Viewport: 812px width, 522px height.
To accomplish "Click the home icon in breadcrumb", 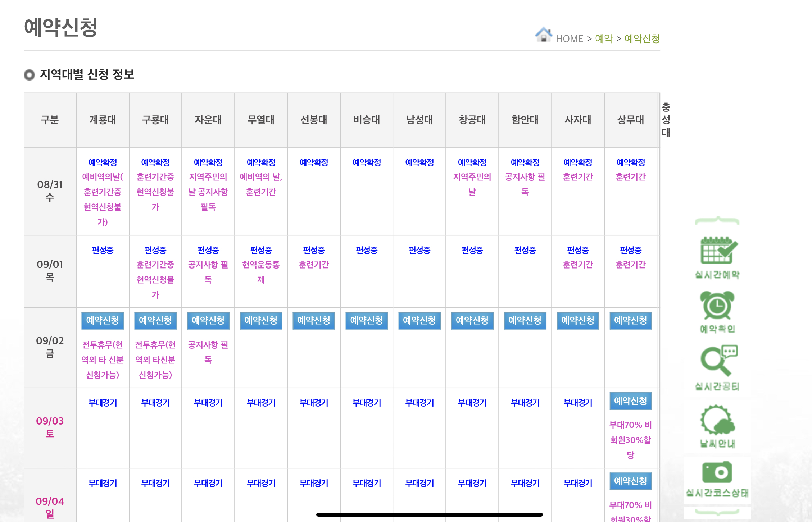I will pyautogui.click(x=544, y=35).
